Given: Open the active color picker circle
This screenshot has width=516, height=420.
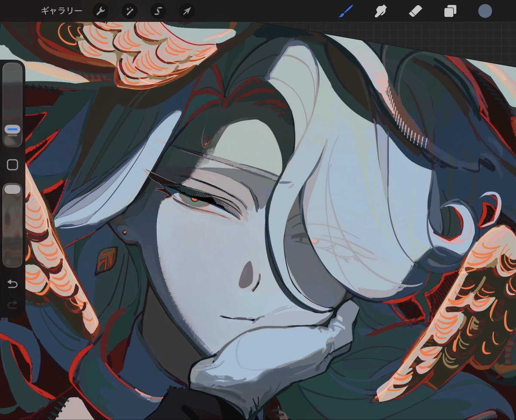Looking at the screenshot, I should (x=485, y=11).
